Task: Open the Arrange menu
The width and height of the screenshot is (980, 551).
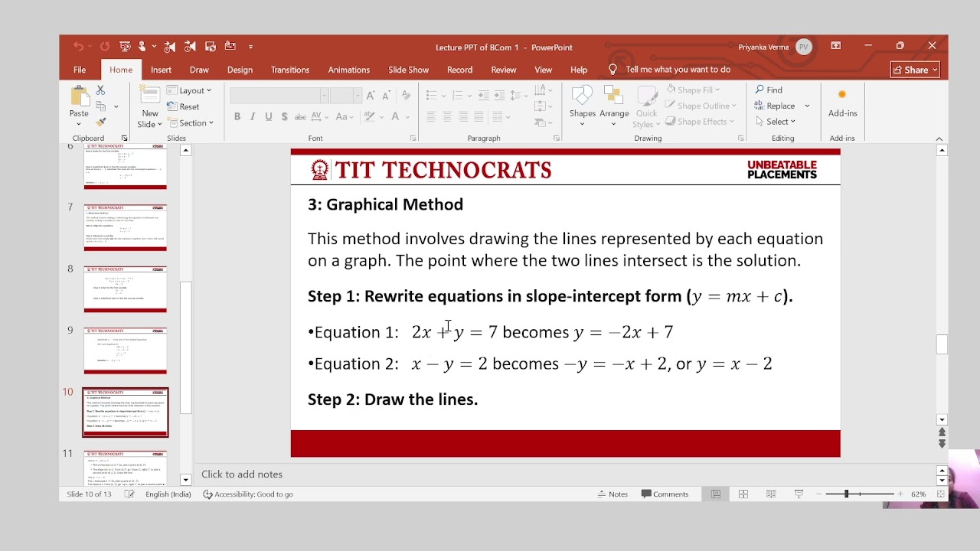Action: (x=614, y=106)
